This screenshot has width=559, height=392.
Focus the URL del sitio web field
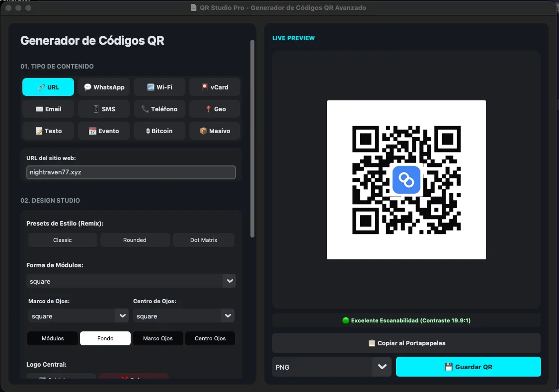tap(131, 172)
